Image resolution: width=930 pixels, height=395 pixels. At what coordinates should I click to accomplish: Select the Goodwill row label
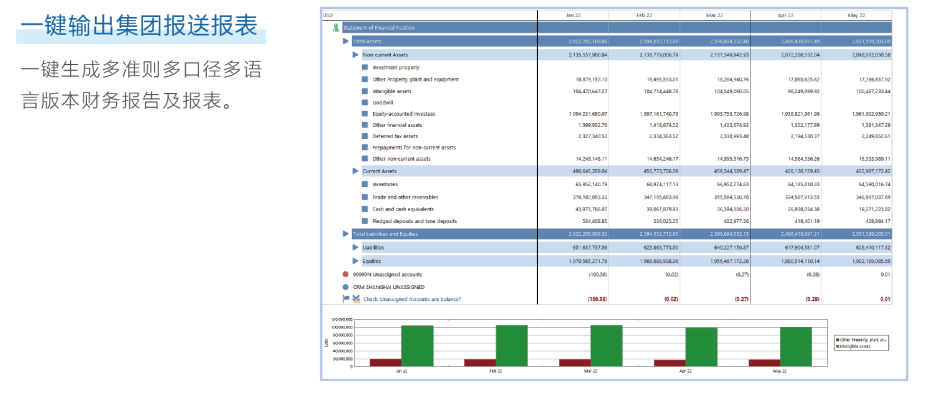coord(383,103)
